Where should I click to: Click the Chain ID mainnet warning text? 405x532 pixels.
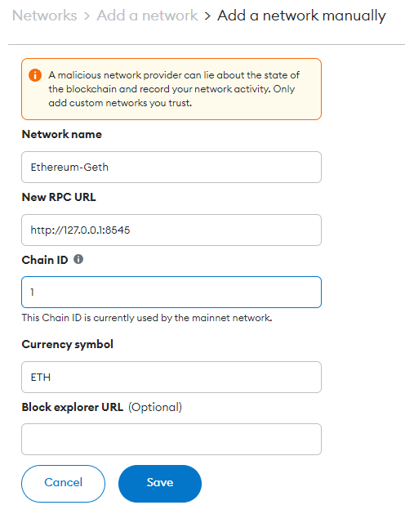point(147,318)
